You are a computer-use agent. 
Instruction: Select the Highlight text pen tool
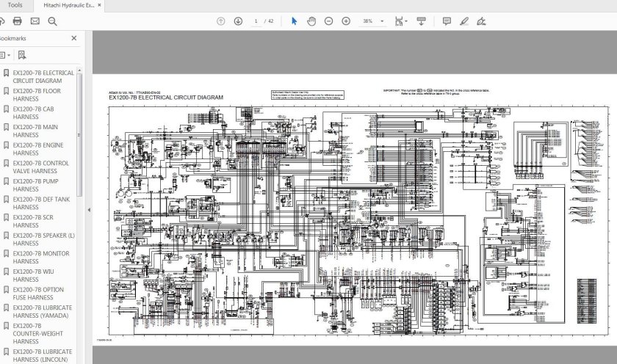point(463,21)
